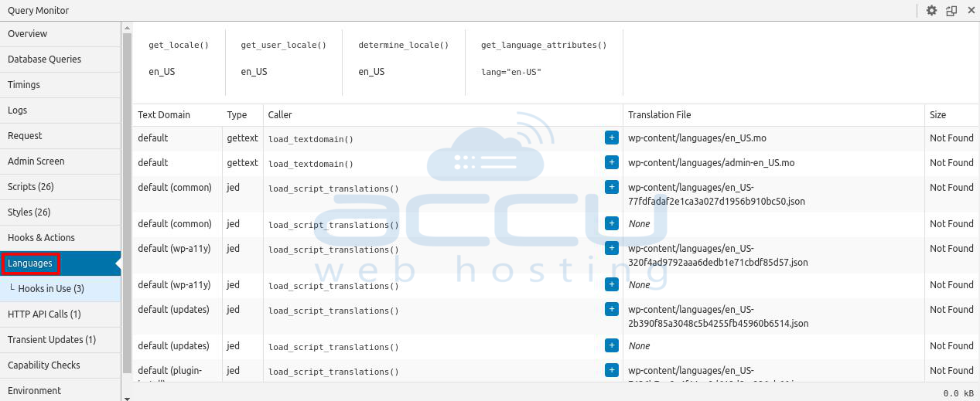980x401 pixels.
Task: Click the Query Monitor title
Action: (38, 11)
